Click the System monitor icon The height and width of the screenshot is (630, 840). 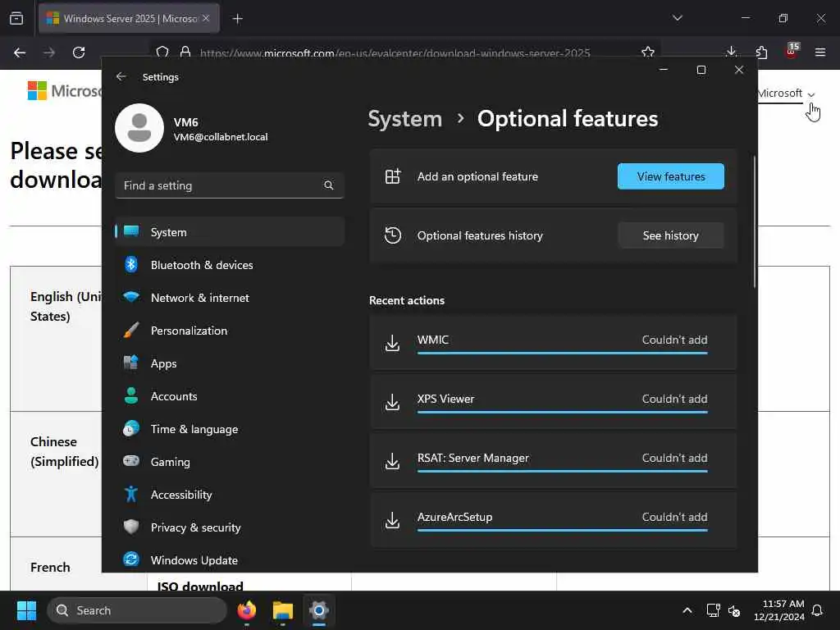coord(131,231)
